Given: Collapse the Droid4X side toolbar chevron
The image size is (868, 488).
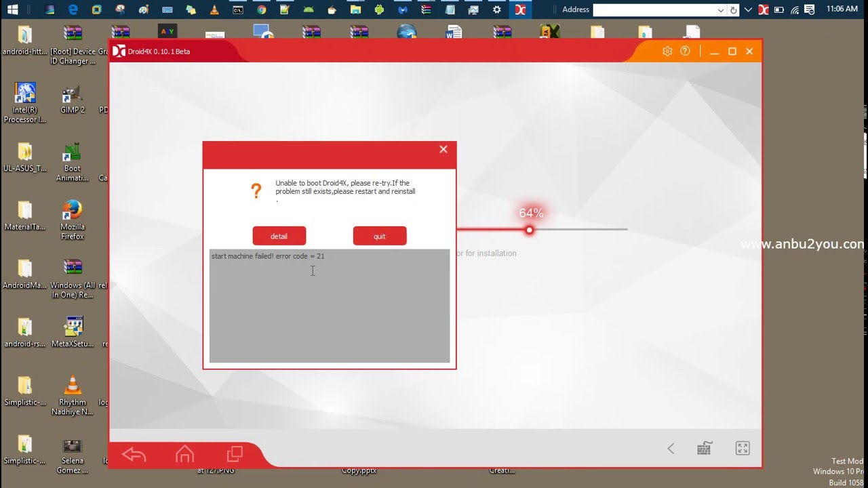Looking at the screenshot, I should coord(671,448).
